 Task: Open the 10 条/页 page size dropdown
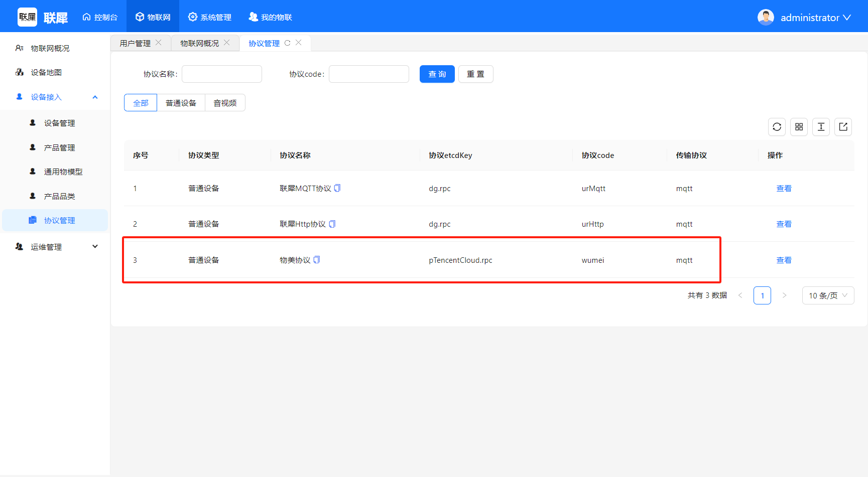pos(827,295)
